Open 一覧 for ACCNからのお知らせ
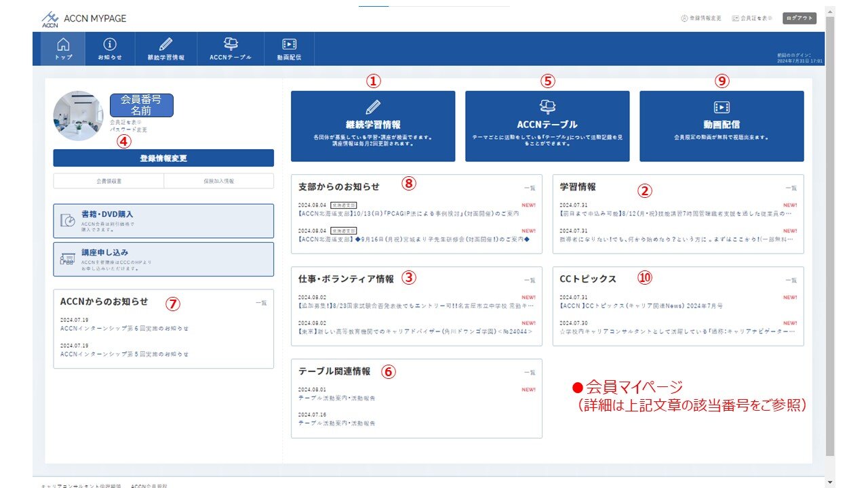Viewport: 868px width, 488px height. pyautogui.click(x=261, y=303)
